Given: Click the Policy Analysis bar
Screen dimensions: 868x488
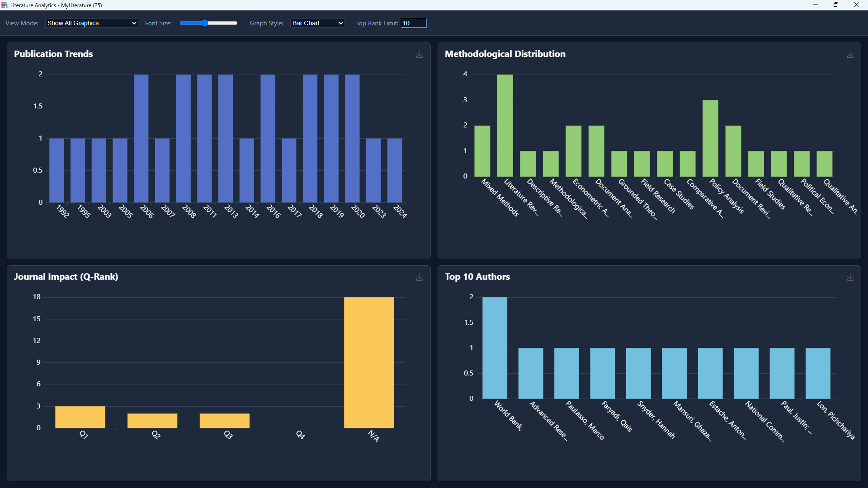Looking at the screenshot, I should coord(710,138).
